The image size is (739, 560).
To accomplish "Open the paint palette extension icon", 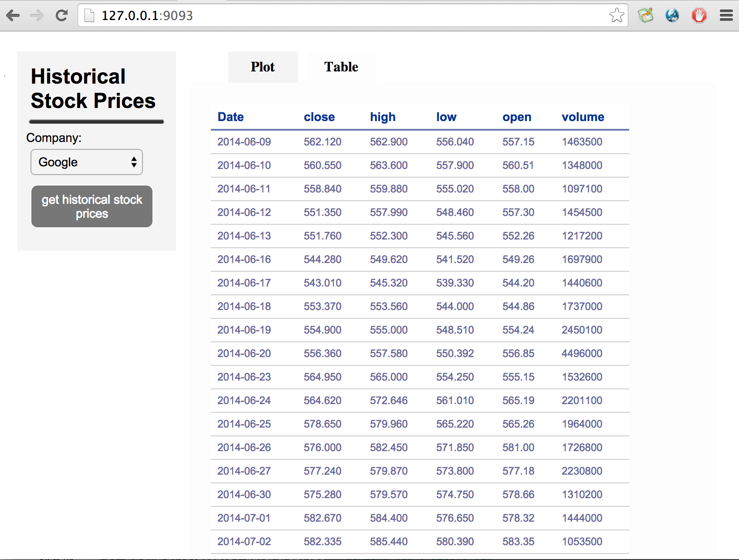I will (645, 15).
